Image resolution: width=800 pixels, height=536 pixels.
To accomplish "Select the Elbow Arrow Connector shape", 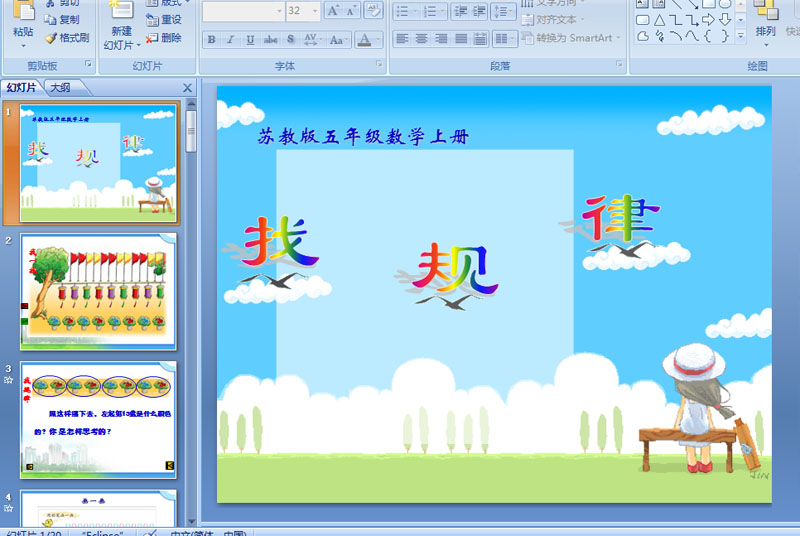I will (x=692, y=20).
